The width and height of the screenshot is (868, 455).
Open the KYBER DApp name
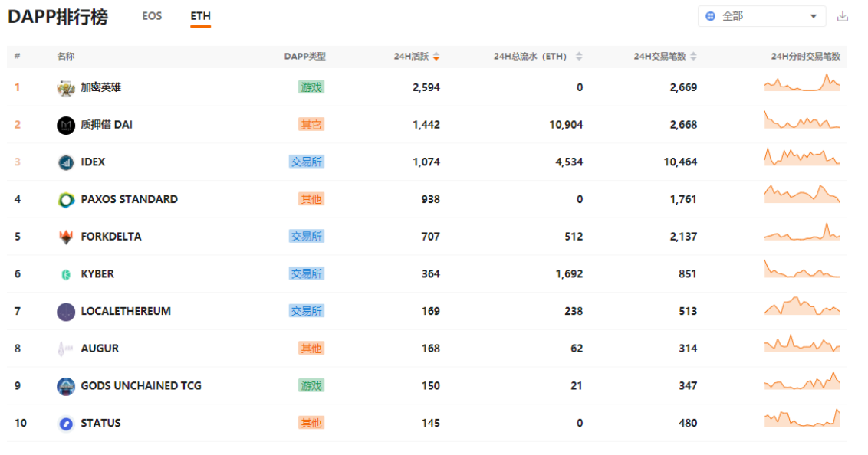[97, 273]
